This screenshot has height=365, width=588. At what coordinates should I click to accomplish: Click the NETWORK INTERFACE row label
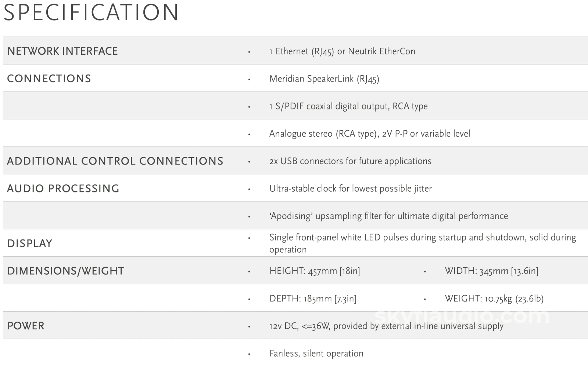pos(62,51)
